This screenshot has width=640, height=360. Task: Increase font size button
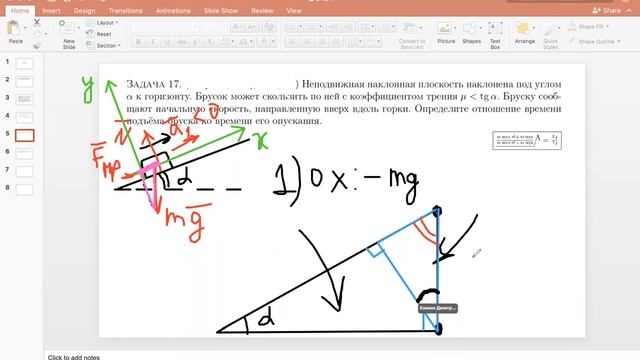point(236,27)
